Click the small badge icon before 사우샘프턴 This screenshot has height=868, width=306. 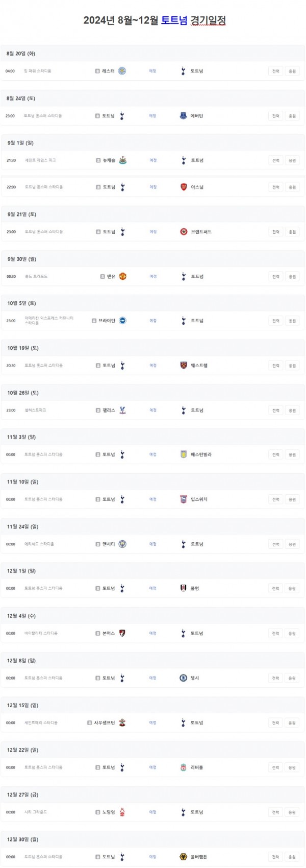point(90,723)
